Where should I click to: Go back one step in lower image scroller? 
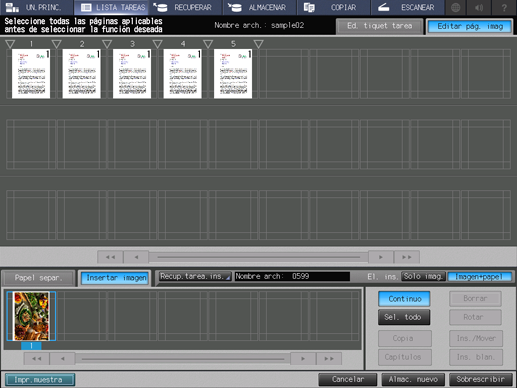point(63,359)
